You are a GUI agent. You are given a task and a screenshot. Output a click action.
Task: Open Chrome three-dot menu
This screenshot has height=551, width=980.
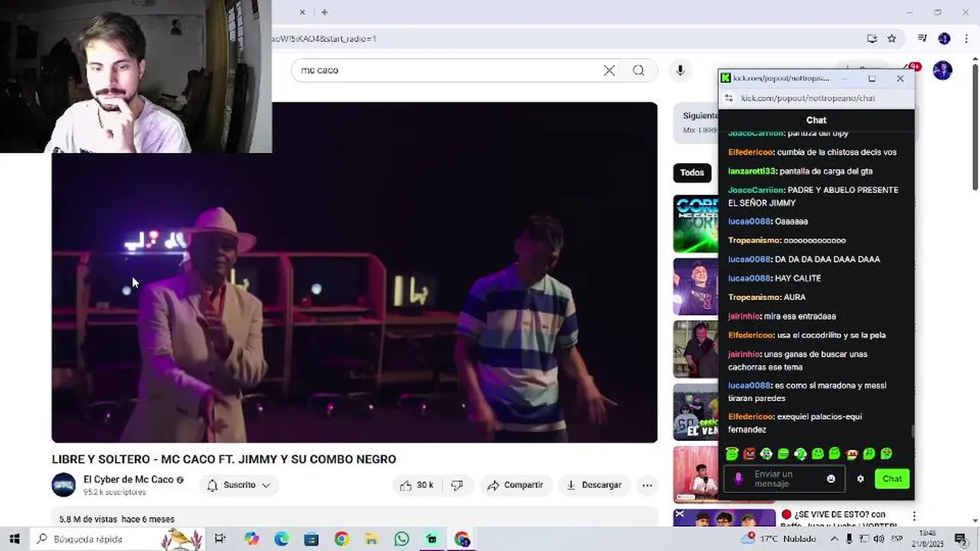(x=965, y=38)
